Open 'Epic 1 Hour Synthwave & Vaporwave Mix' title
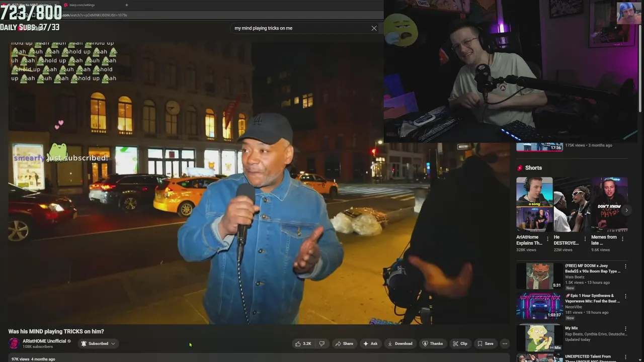Viewport: 644px width, 362px height. pos(593,298)
